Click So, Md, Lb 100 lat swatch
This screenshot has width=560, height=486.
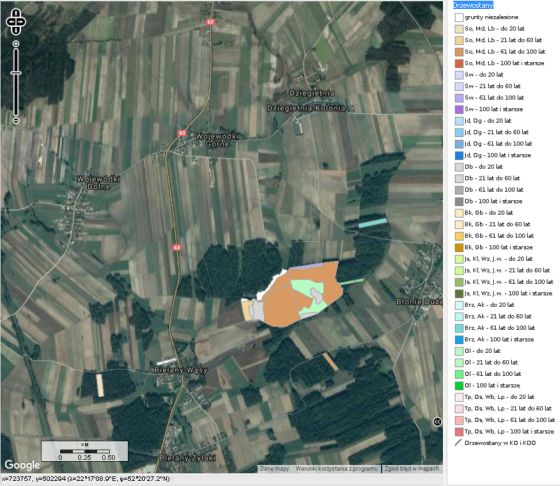459,63
